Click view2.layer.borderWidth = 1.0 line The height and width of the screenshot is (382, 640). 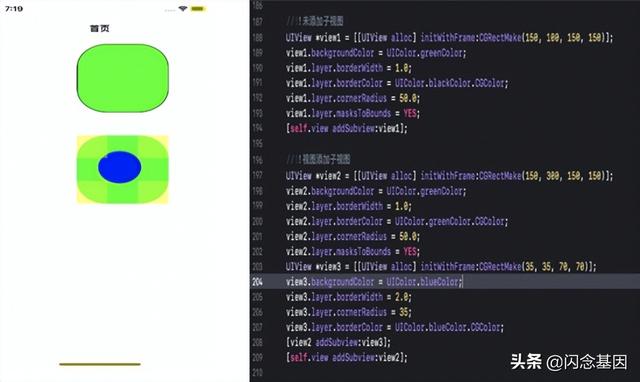tap(349, 206)
